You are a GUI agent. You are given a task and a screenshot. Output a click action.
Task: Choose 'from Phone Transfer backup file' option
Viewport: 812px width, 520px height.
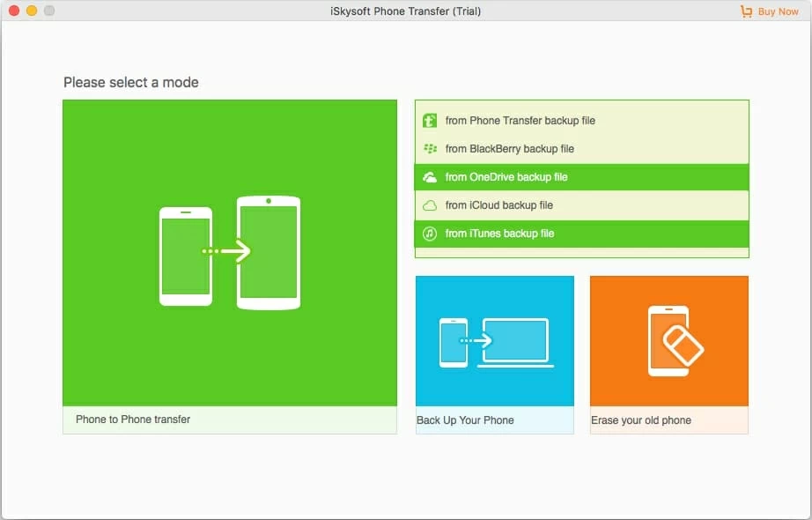point(520,121)
